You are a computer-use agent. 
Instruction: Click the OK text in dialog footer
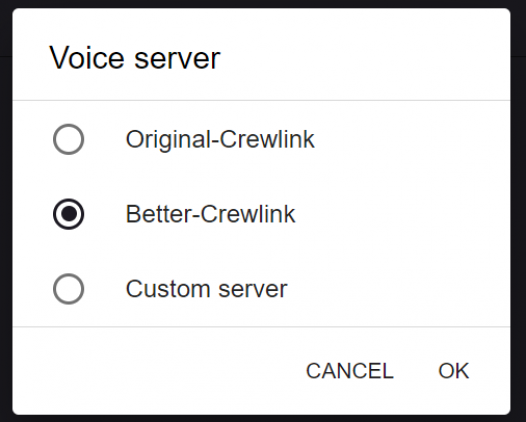coord(454,371)
